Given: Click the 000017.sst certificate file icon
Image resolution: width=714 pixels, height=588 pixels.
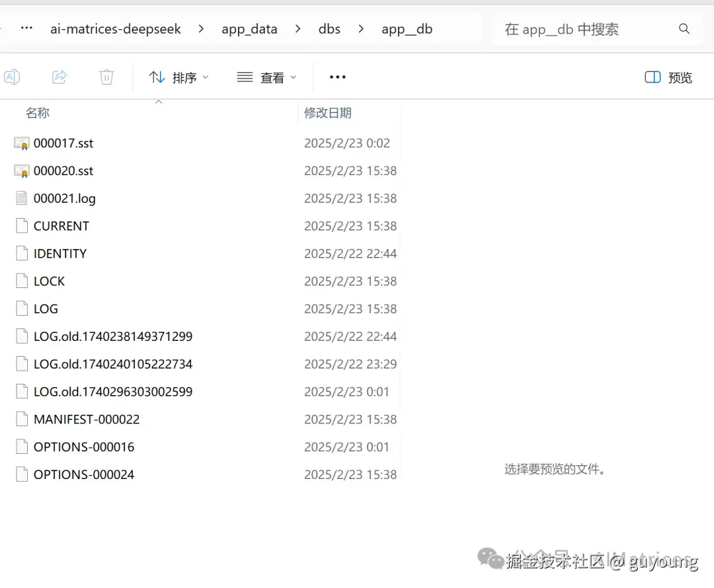Looking at the screenshot, I should [20, 143].
